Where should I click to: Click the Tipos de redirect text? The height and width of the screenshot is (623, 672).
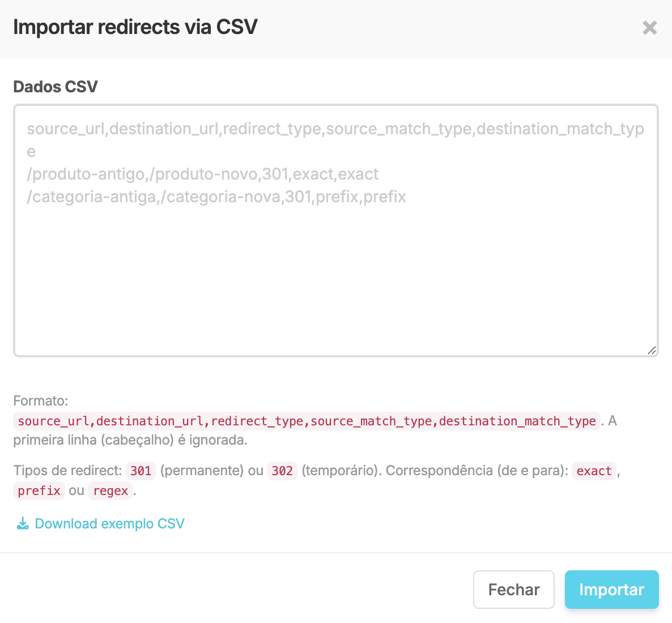[67, 471]
